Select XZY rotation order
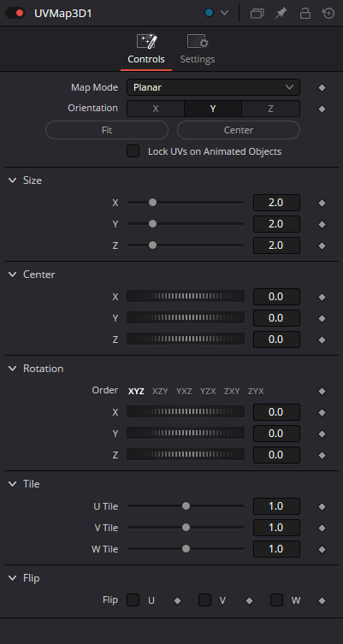This screenshot has width=343, height=644. click(160, 392)
